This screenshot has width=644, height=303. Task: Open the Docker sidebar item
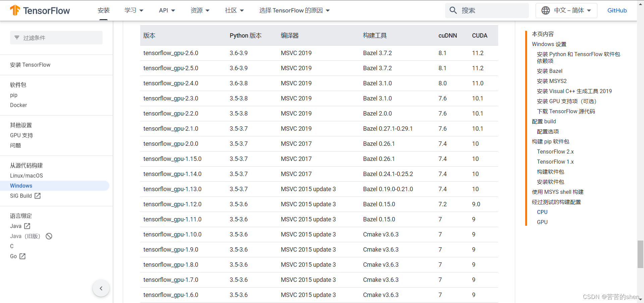click(18, 105)
